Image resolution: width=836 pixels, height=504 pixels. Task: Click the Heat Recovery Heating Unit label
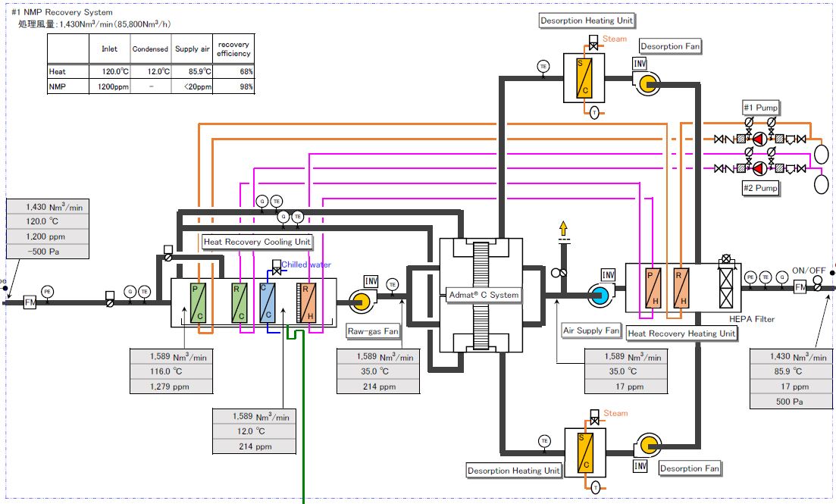(681, 333)
